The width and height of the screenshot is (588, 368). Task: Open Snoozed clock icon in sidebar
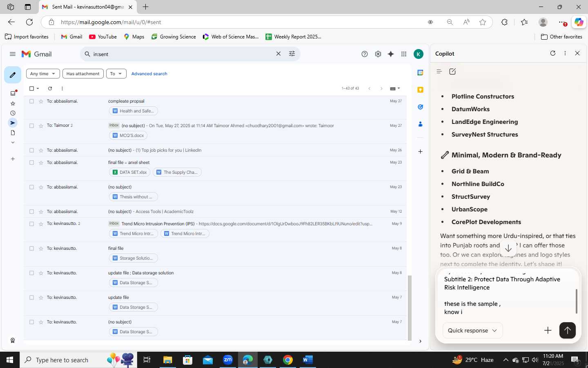tap(13, 113)
